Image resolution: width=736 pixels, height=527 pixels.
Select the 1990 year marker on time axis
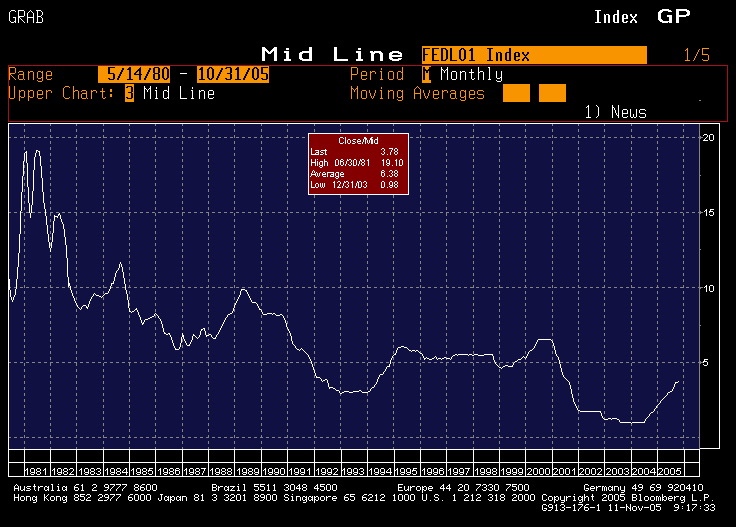pos(274,470)
